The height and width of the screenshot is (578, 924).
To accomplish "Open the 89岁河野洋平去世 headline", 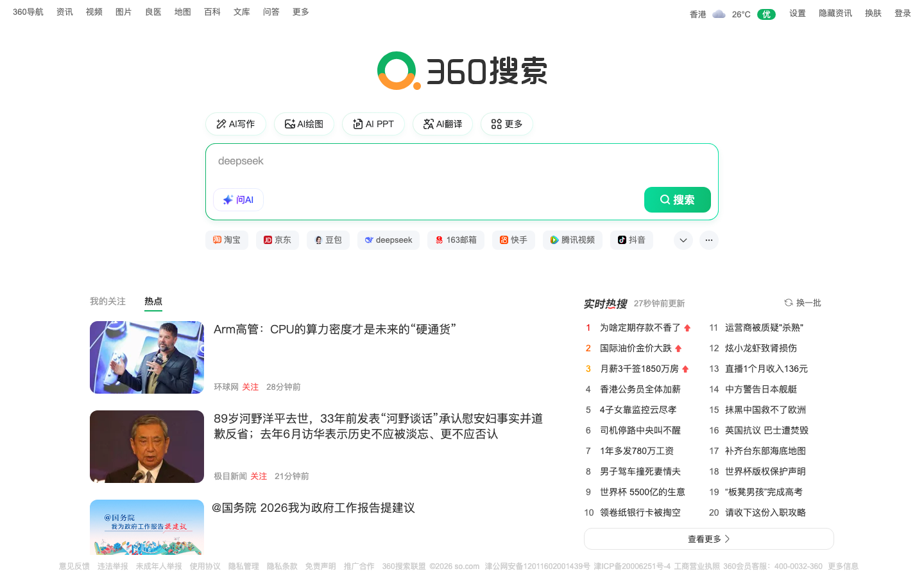I will pyautogui.click(x=379, y=426).
